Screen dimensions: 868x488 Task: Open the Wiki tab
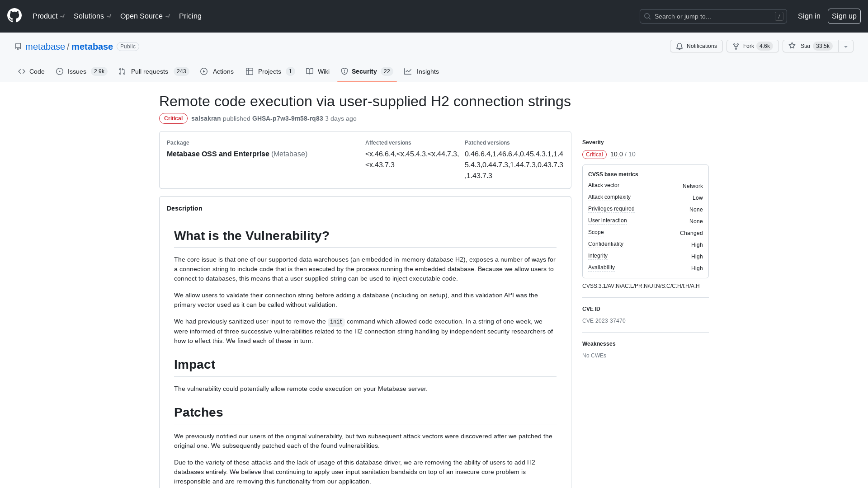pyautogui.click(x=318, y=71)
